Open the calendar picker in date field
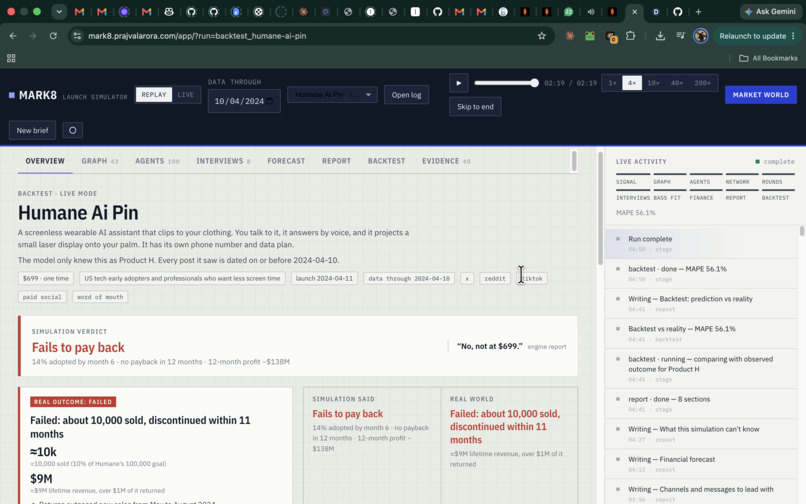 [270, 101]
